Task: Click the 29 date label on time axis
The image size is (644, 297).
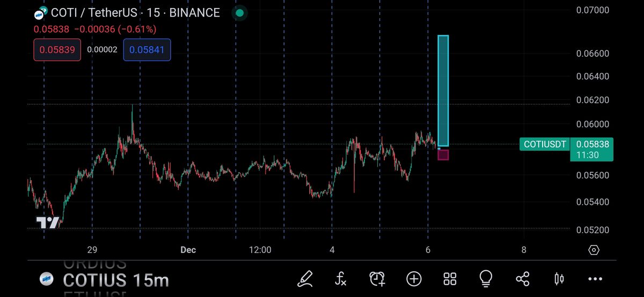Action: [x=92, y=250]
